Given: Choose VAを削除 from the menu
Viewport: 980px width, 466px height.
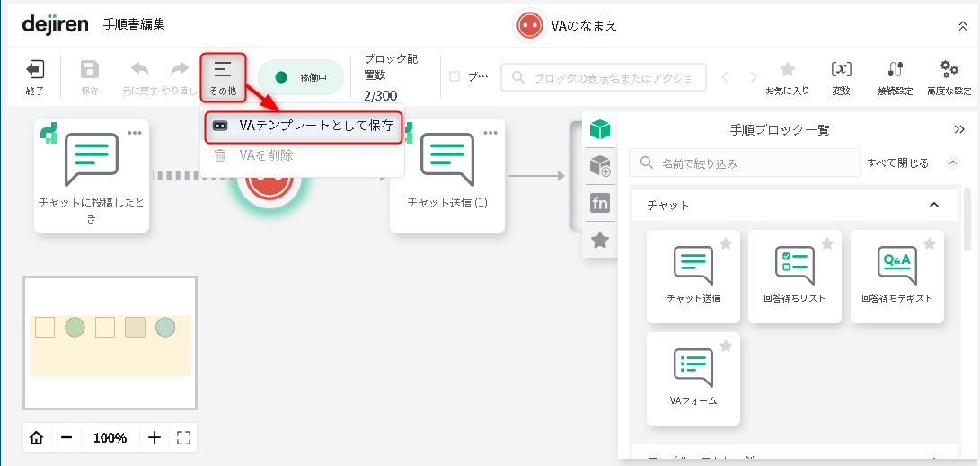Looking at the screenshot, I should [266, 155].
